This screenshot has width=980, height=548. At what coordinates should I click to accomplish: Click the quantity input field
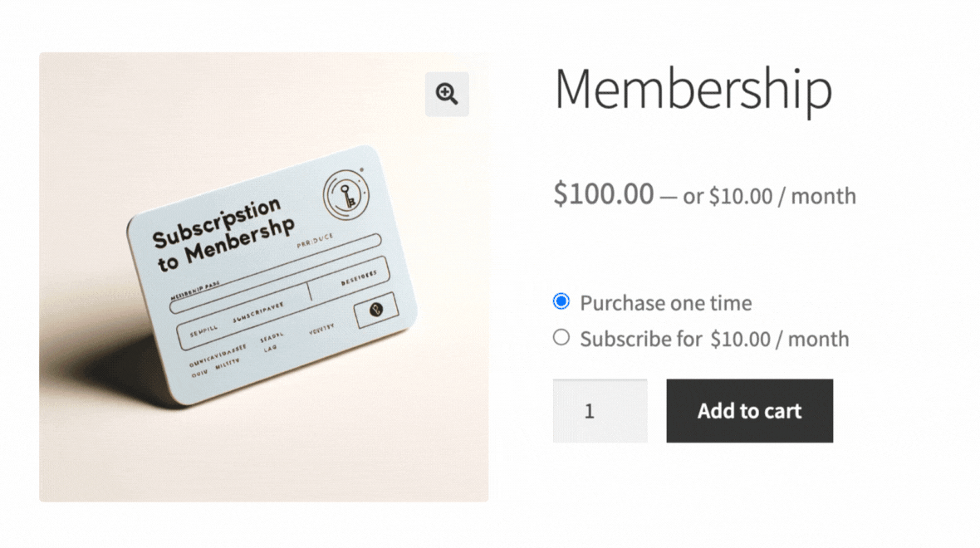(600, 411)
